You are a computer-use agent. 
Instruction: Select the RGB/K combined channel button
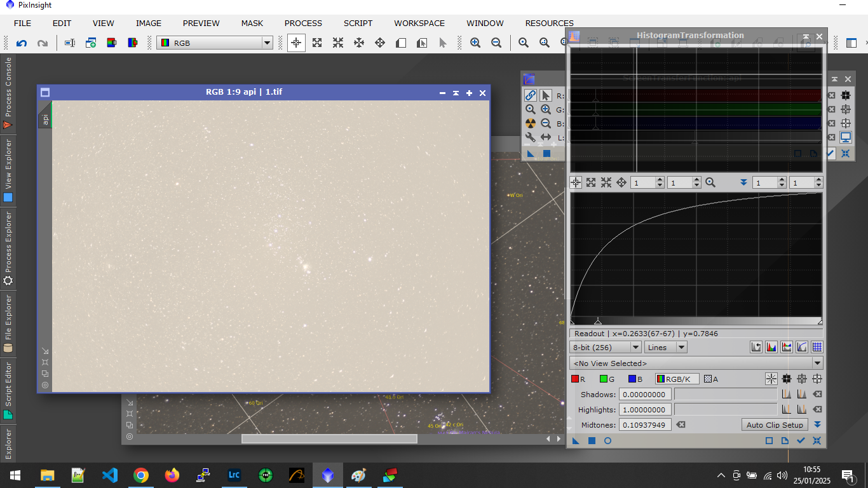(677, 379)
